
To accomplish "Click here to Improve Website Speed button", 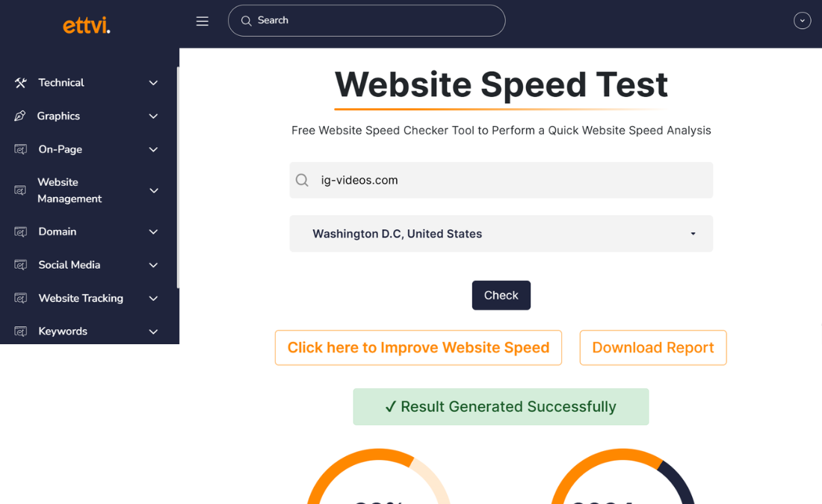I will tap(418, 348).
